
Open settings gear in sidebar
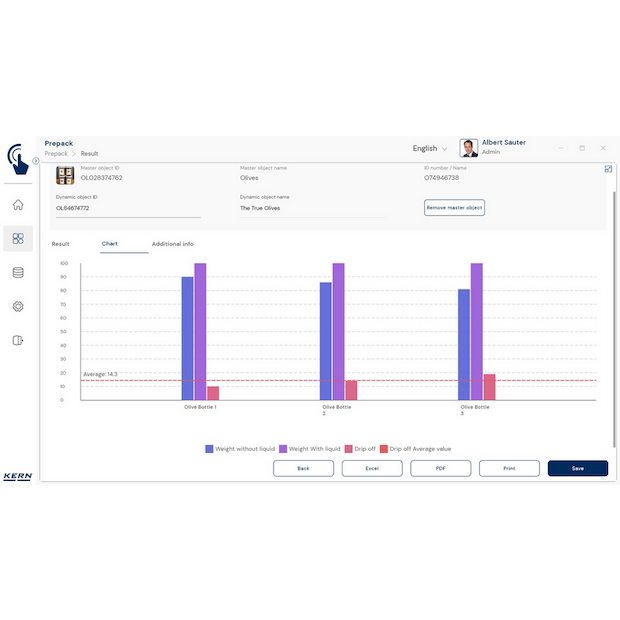18,306
